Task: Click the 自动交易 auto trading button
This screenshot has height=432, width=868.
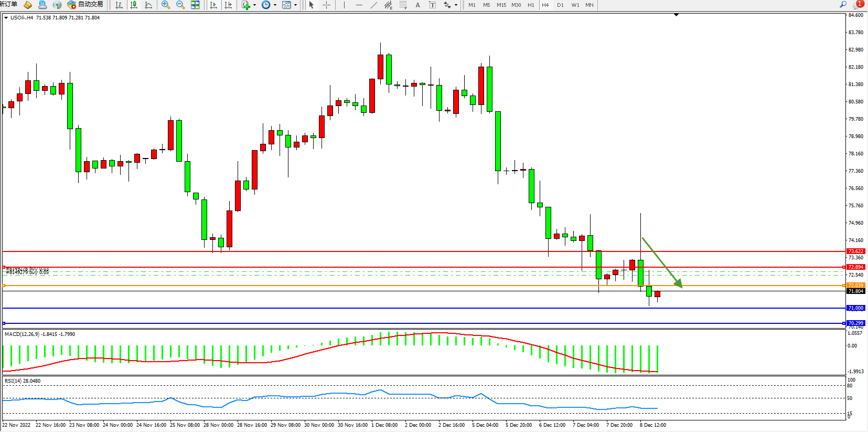Action: point(85,5)
